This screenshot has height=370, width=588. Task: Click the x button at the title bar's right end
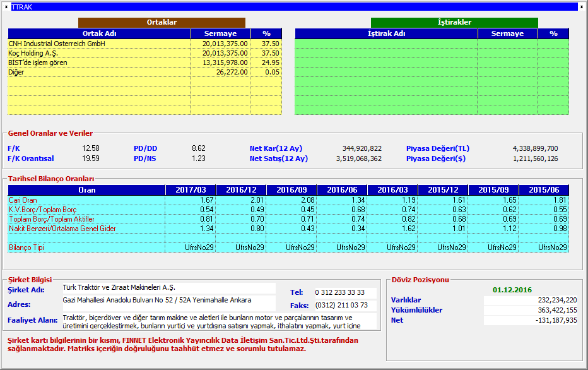click(582, 7)
